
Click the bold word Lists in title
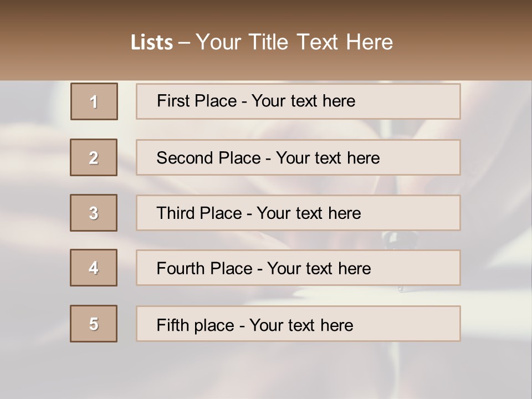point(152,43)
